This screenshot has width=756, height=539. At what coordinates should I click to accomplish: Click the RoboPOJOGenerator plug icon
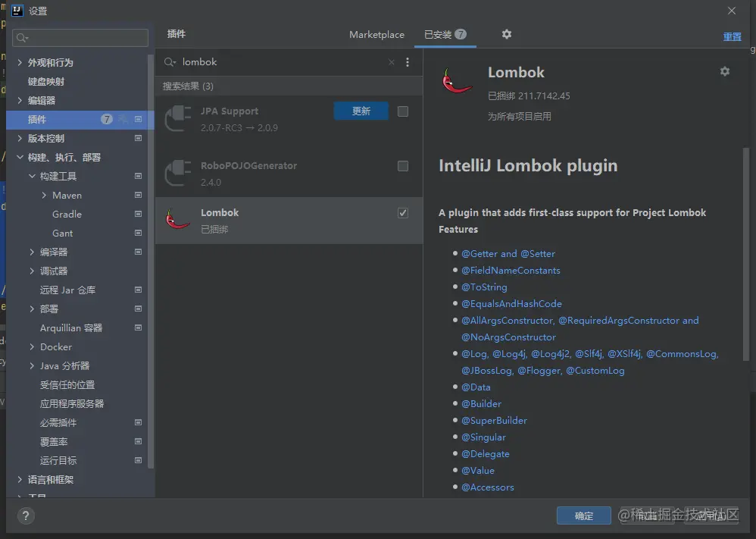point(178,173)
